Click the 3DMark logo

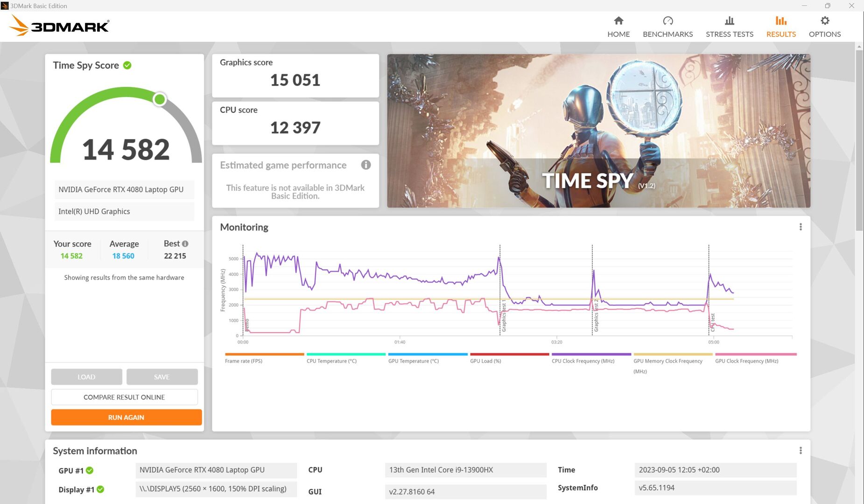click(59, 25)
